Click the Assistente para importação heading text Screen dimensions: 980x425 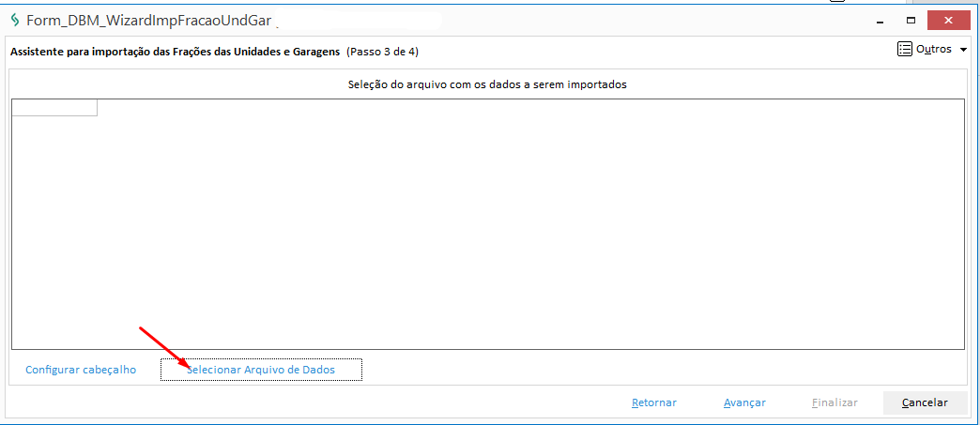[175, 52]
